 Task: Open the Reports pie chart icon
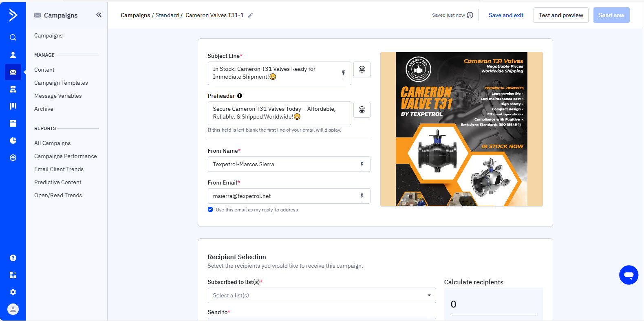[x=13, y=141]
